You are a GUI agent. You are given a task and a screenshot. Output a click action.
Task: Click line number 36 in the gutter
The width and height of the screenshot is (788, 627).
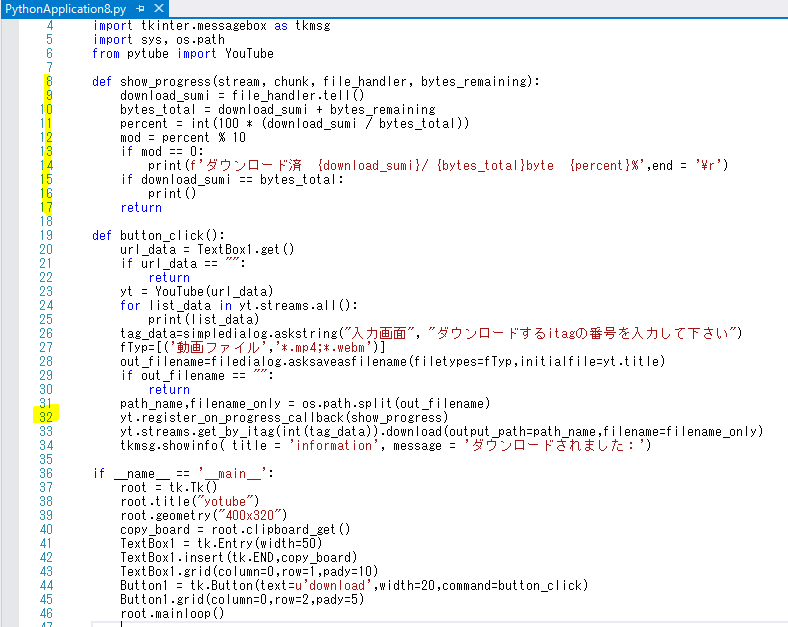[x=46, y=473]
